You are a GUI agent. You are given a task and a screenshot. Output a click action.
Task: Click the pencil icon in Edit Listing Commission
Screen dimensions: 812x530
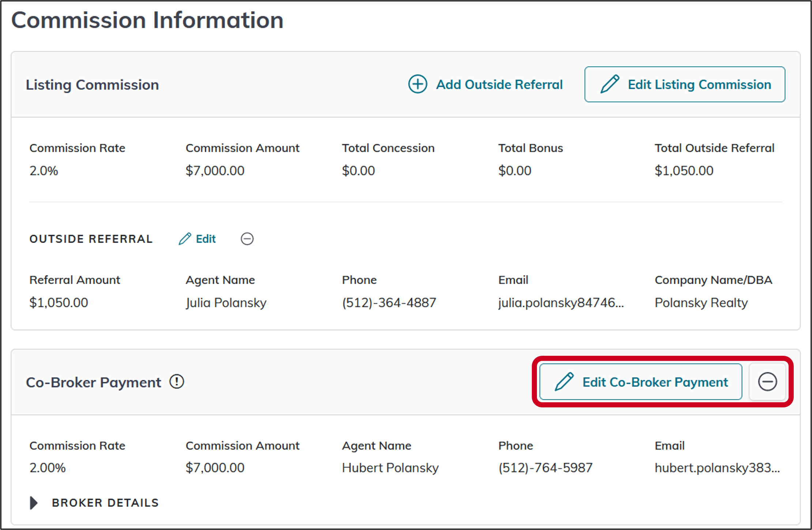point(610,84)
